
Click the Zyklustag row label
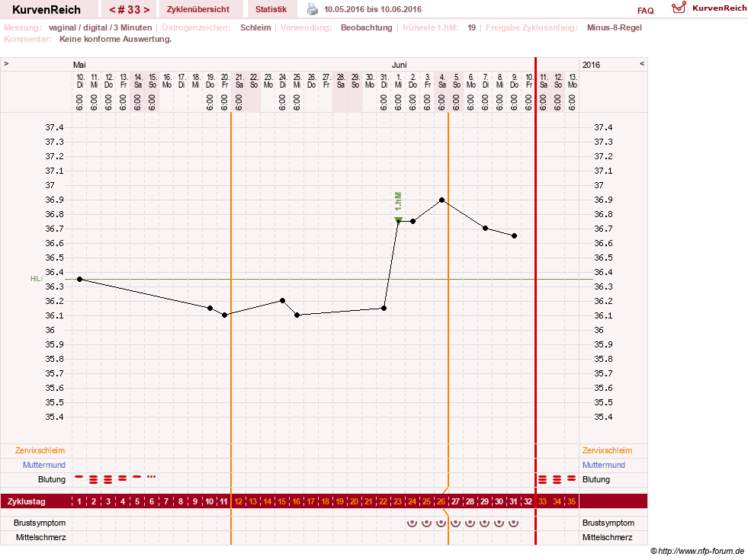tap(27, 501)
